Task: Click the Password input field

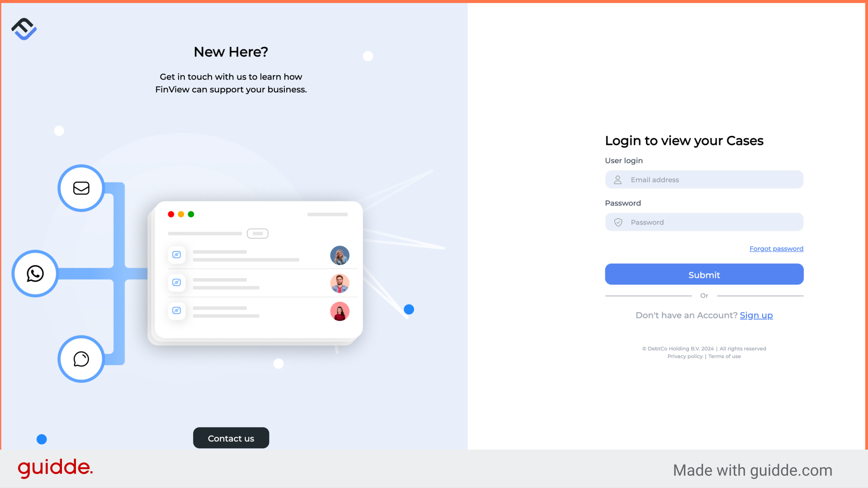Action: [x=704, y=222]
